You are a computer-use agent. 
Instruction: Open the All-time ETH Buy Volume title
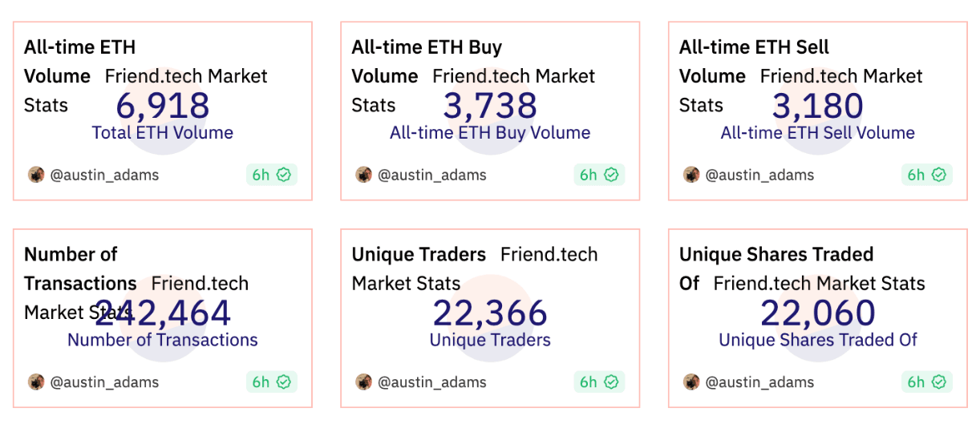(426, 48)
